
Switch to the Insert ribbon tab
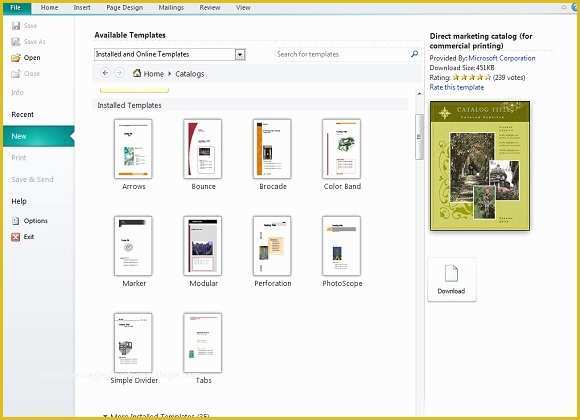point(82,8)
